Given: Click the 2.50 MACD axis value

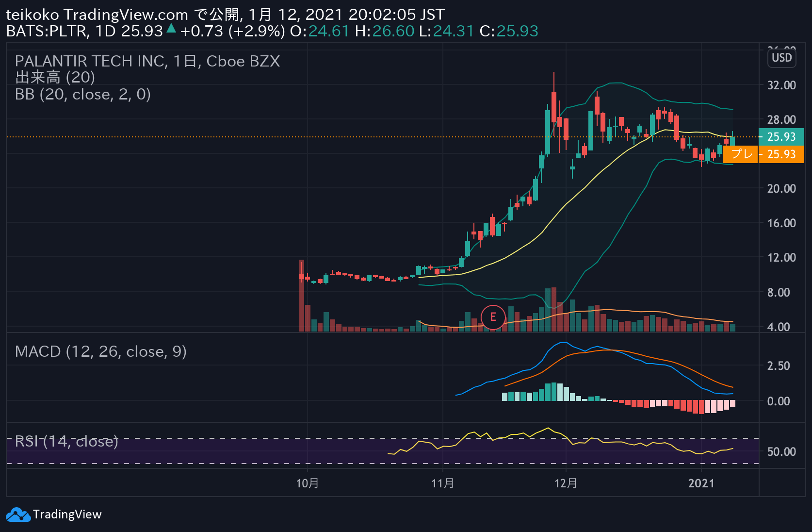Looking at the screenshot, I should 779,366.
